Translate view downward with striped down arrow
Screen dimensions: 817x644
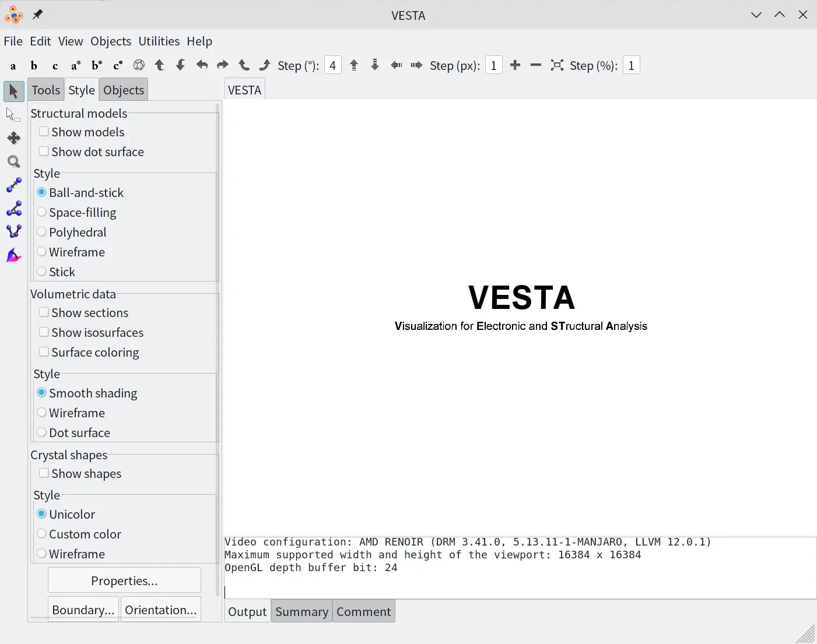[375, 65]
